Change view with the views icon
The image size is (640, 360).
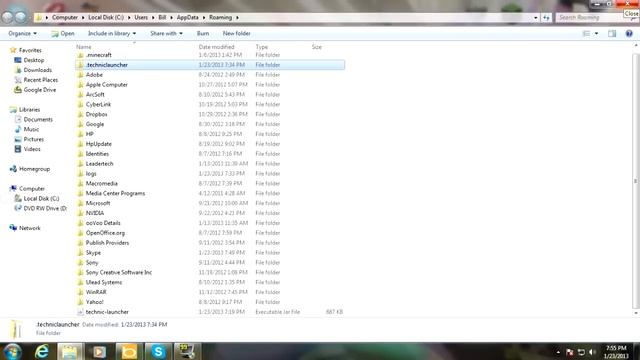586,33
